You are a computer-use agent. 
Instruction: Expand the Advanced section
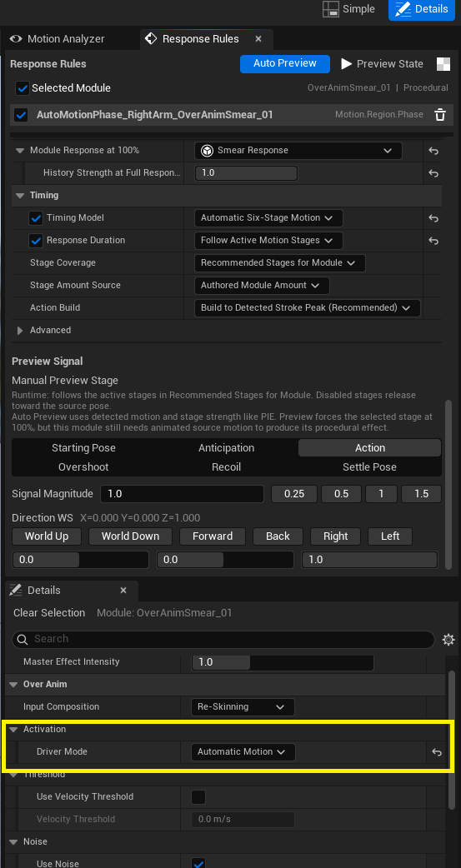click(x=21, y=331)
